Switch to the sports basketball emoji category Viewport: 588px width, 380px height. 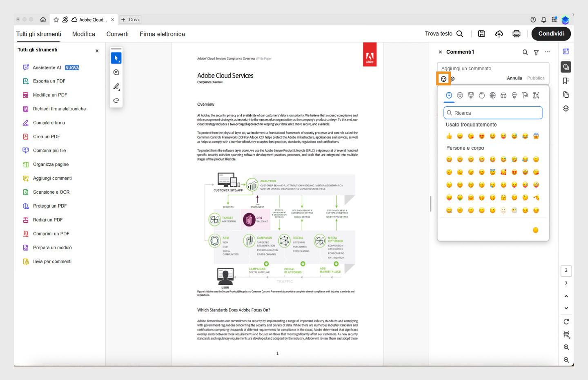pyautogui.click(x=492, y=95)
